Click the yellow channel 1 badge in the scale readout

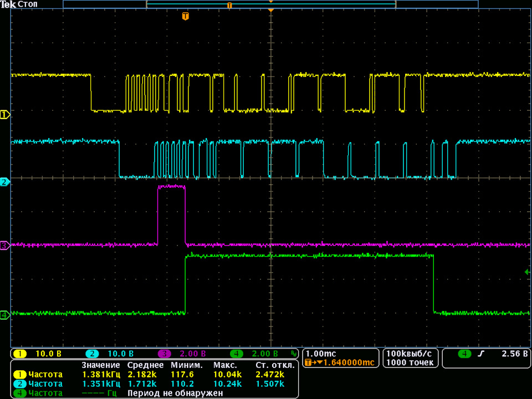point(20,354)
